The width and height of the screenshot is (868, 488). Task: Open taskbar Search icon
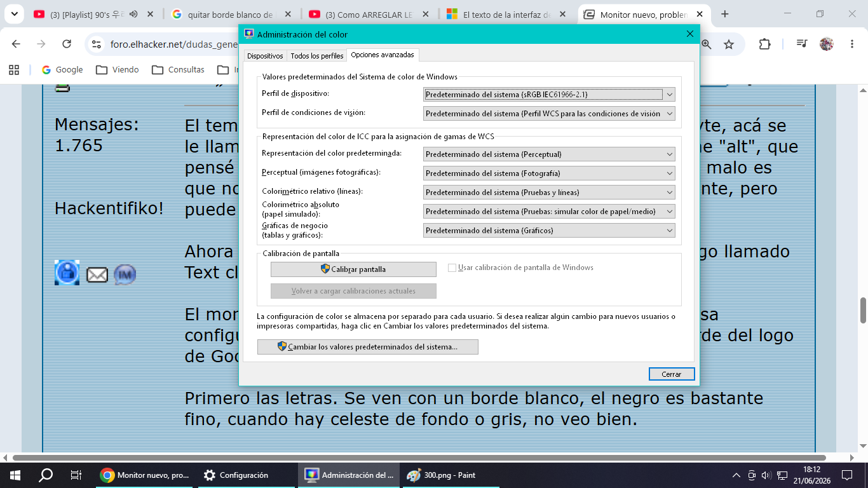pyautogui.click(x=45, y=475)
